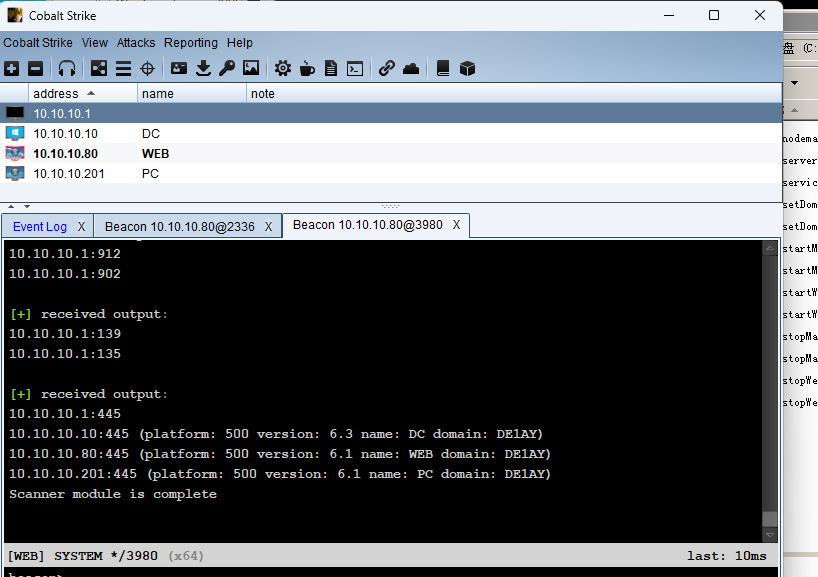This screenshot has width=818, height=577.
Task: Switch to target table crosshair icon
Action: pos(148,68)
